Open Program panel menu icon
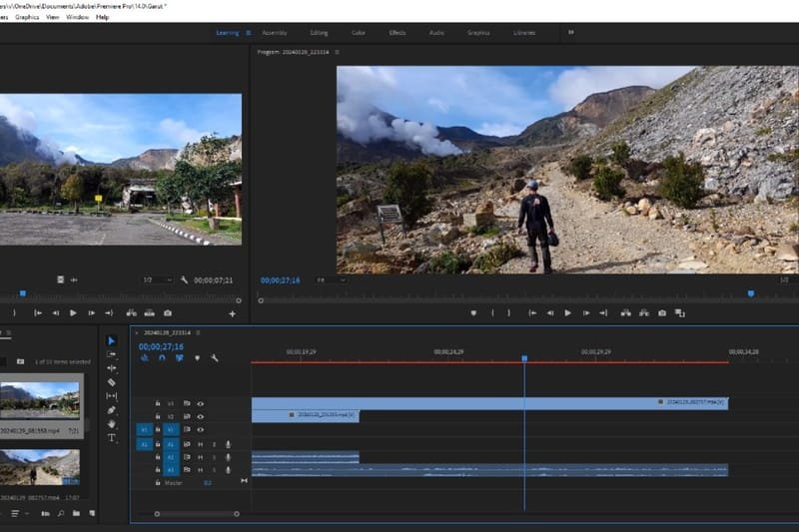Viewport: 799px width, 532px height. (337, 52)
